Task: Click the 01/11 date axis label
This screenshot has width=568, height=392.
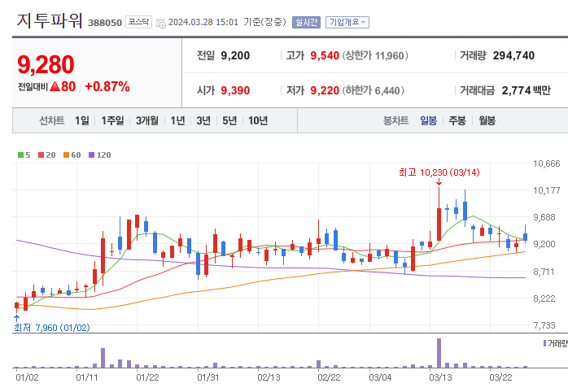Action: pos(87,377)
